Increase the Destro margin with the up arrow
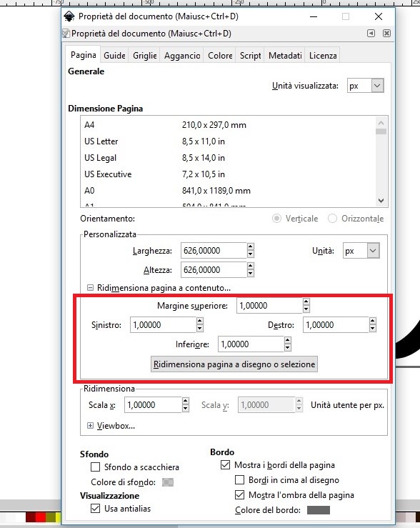The height and width of the screenshot is (528, 420). [x=372, y=322]
